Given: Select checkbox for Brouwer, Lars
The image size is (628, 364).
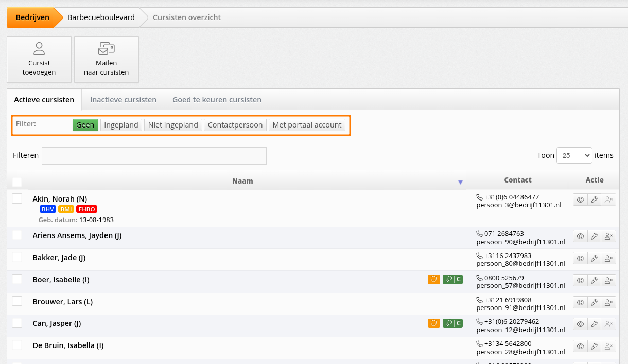Looking at the screenshot, I should 17,301.
